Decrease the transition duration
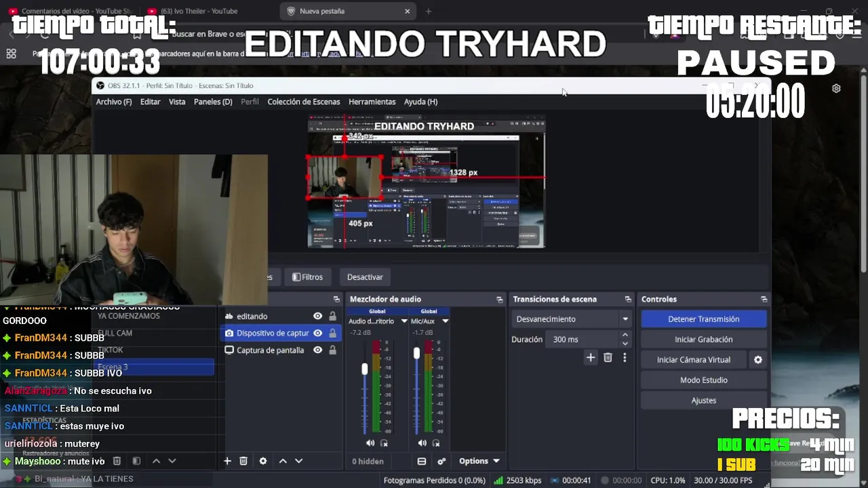This screenshot has height=488, width=868. (x=625, y=344)
